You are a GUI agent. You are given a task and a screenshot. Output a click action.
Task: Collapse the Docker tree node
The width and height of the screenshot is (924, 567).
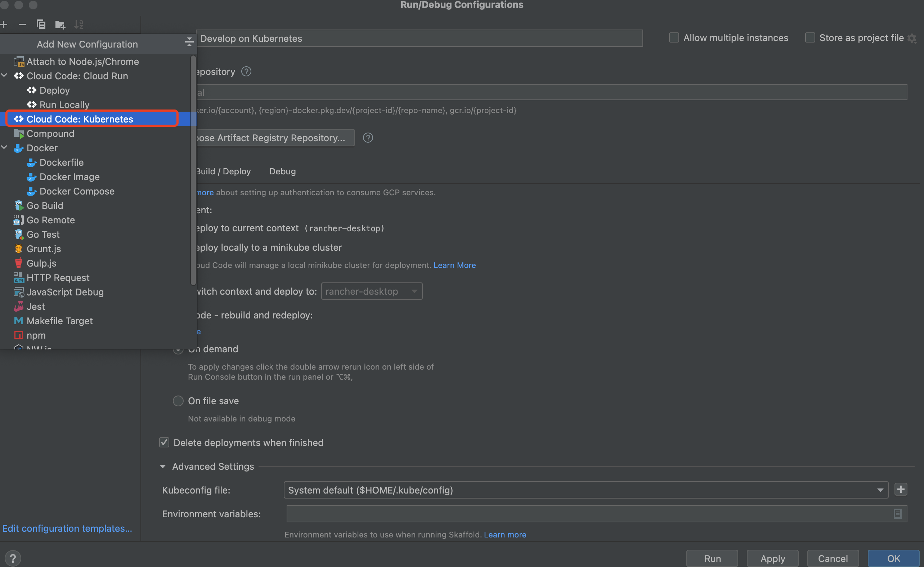click(x=4, y=147)
